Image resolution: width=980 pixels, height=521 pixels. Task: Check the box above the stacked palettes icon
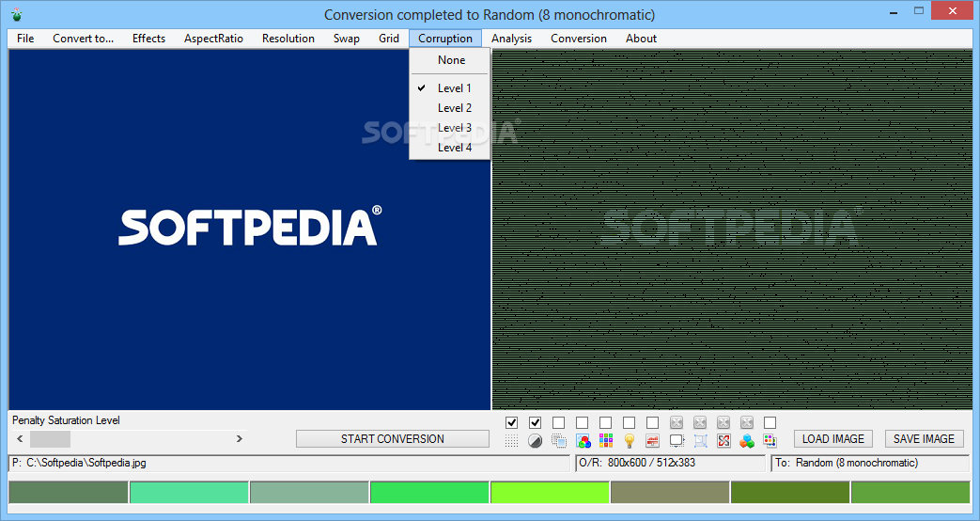[x=770, y=423]
